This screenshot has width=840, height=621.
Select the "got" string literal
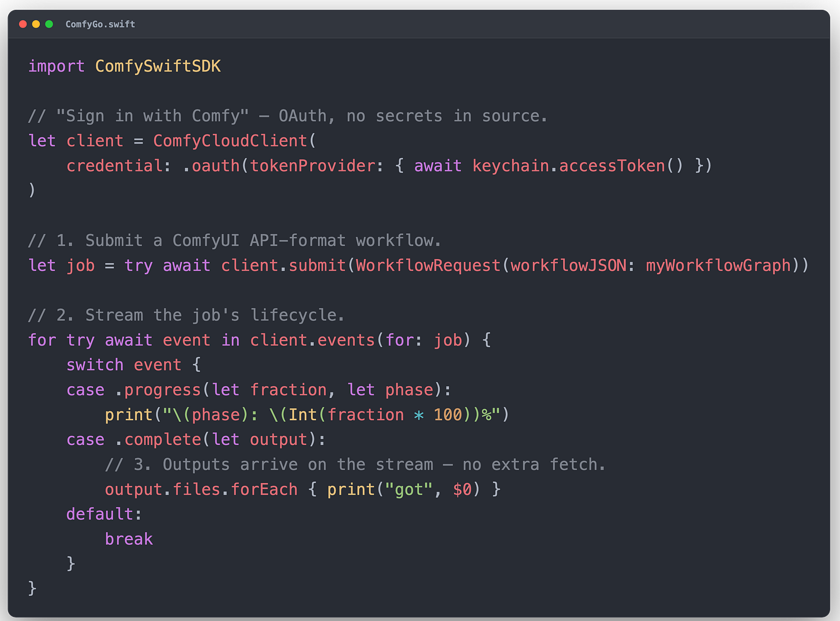tap(409, 489)
